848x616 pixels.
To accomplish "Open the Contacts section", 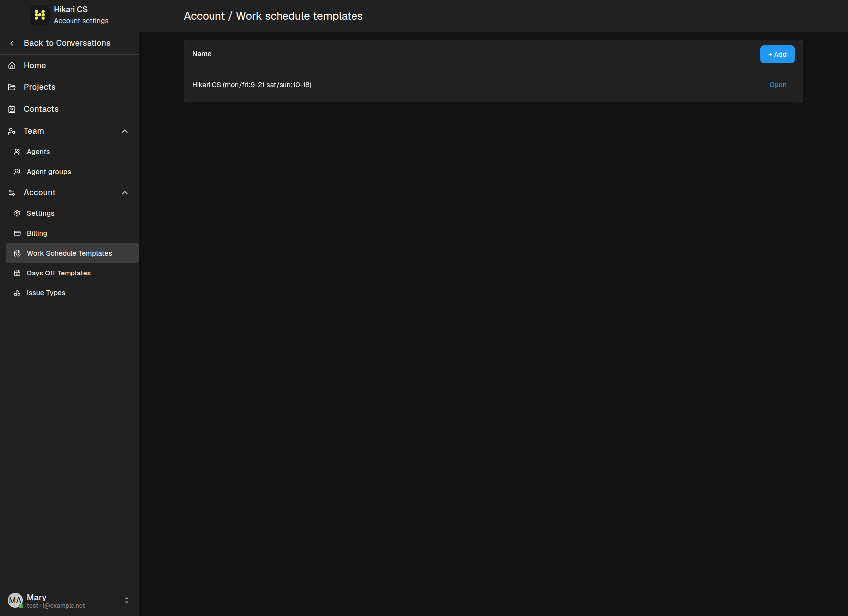I will coord(69,109).
